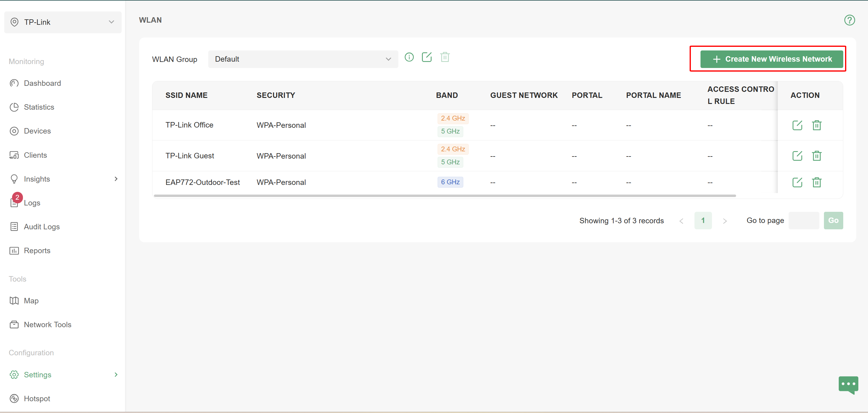The height and width of the screenshot is (413, 868).
Task: Open the Logs menu item
Action: pos(32,203)
